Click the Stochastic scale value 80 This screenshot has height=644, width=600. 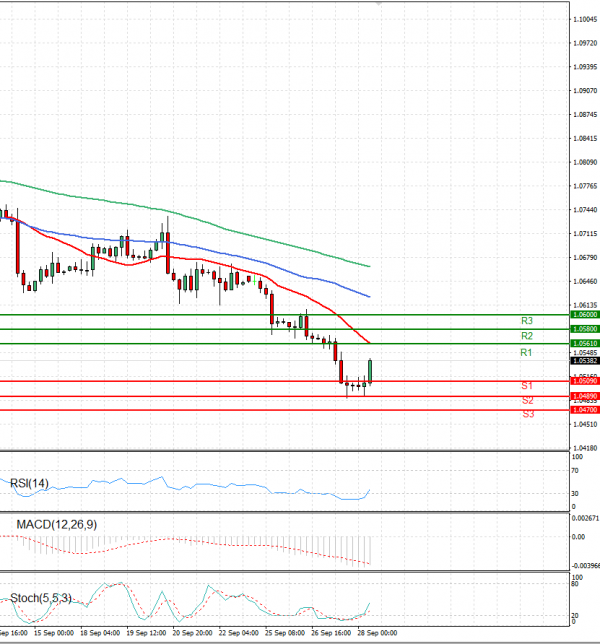[575, 584]
